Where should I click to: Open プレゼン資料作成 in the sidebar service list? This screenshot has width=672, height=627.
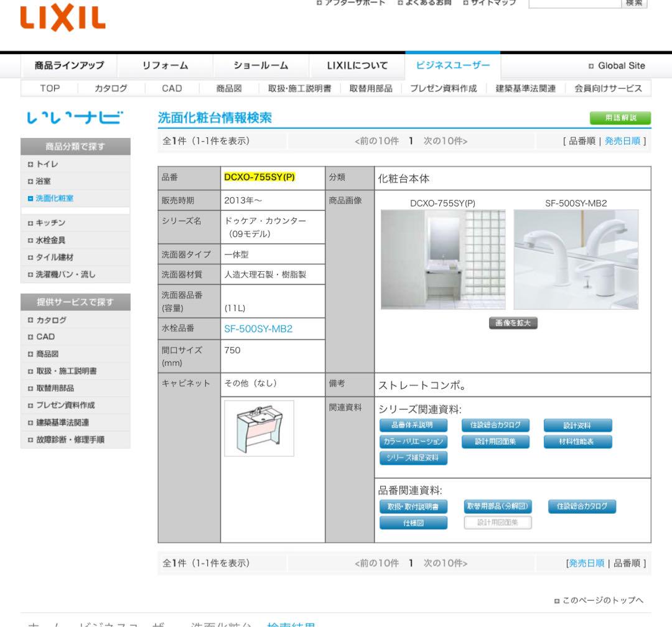75,406
